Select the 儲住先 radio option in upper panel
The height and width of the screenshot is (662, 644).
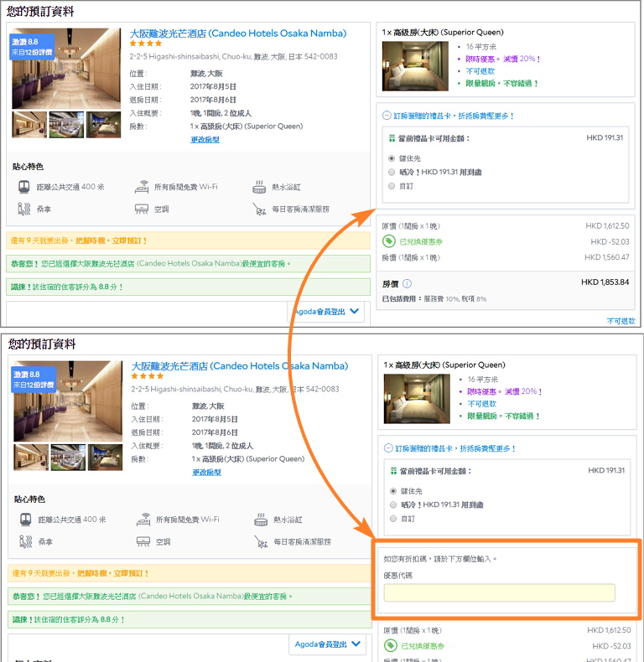click(392, 158)
